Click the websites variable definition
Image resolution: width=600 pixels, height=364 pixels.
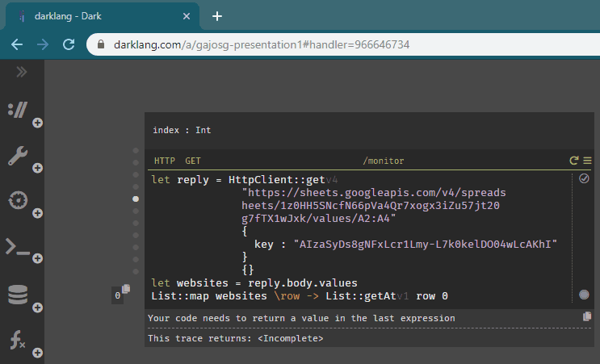coord(203,283)
